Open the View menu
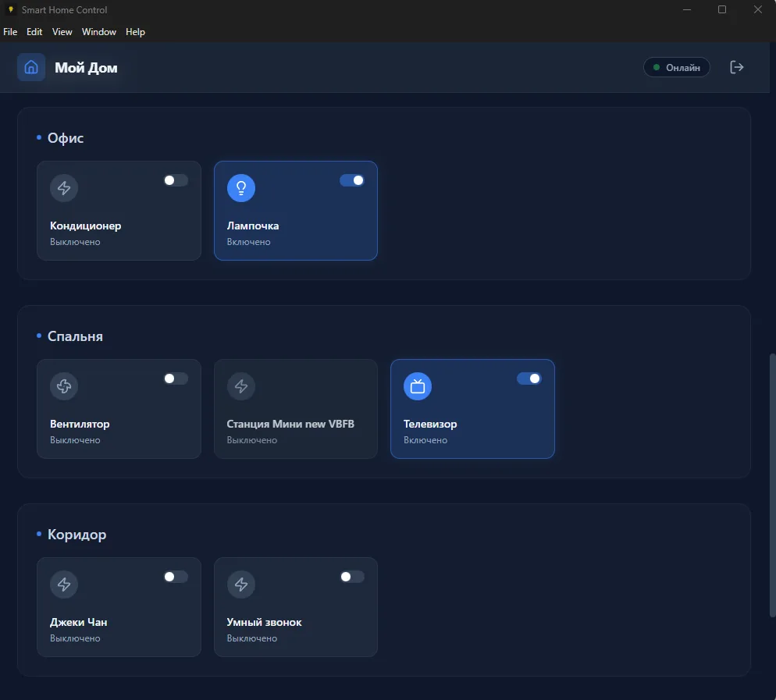Image resolution: width=776 pixels, height=700 pixels. click(62, 32)
